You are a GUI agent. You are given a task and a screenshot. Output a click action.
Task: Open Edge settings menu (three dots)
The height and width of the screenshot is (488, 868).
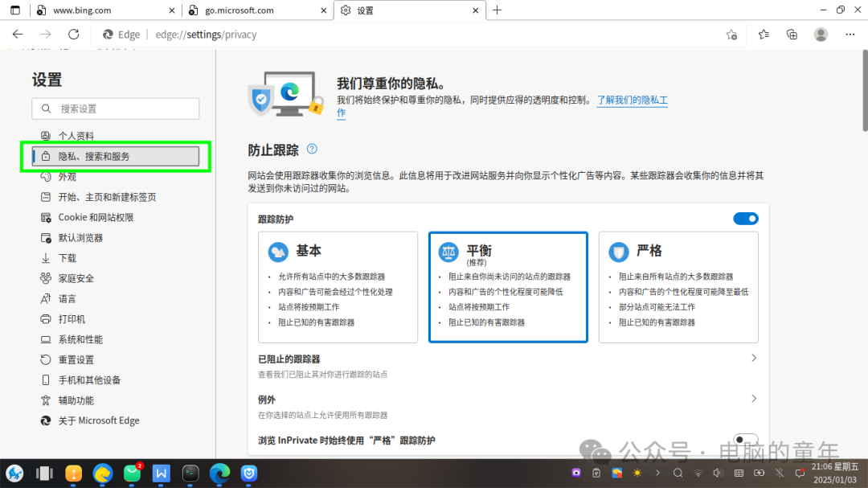pyautogui.click(x=850, y=35)
